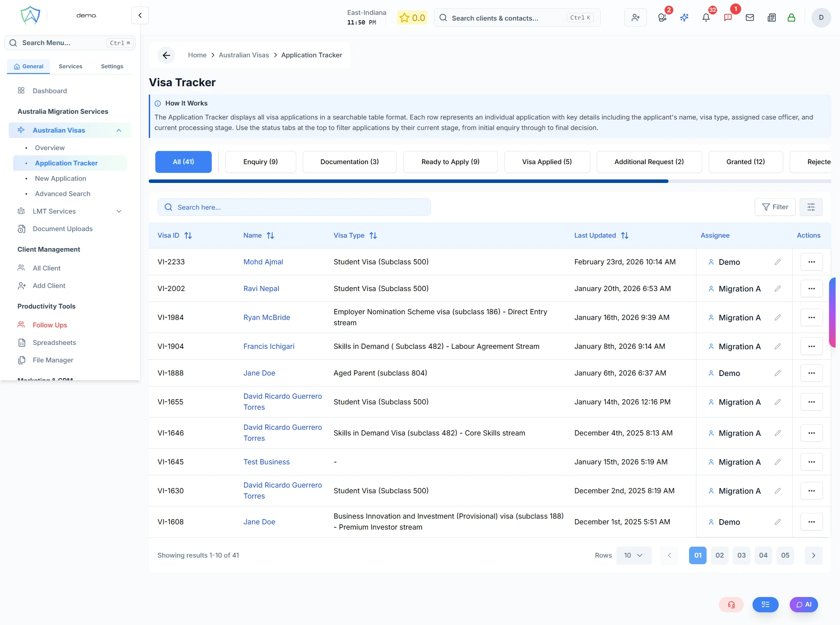
Task: Open the notifications bell with 32 alerts
Action: point(706,18)
